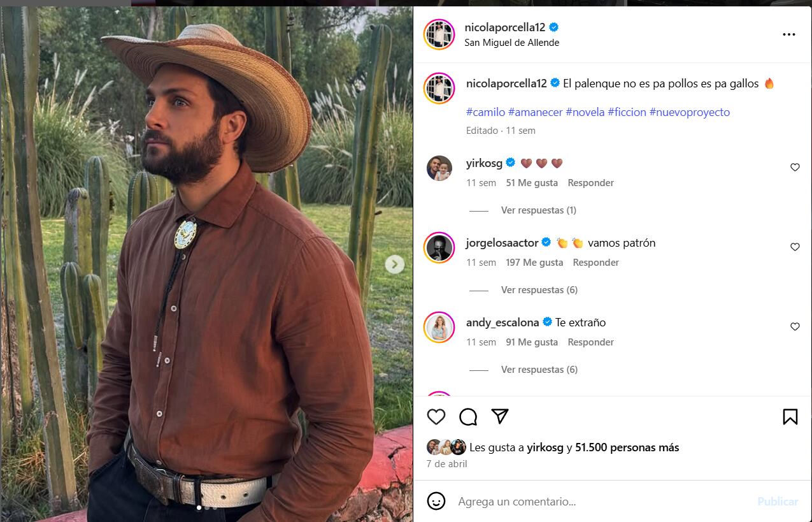Expand replies under yirkosg's comment
The height and width of the screenshot is (522, 812).
pyautogui.click(x=538, y=210)
